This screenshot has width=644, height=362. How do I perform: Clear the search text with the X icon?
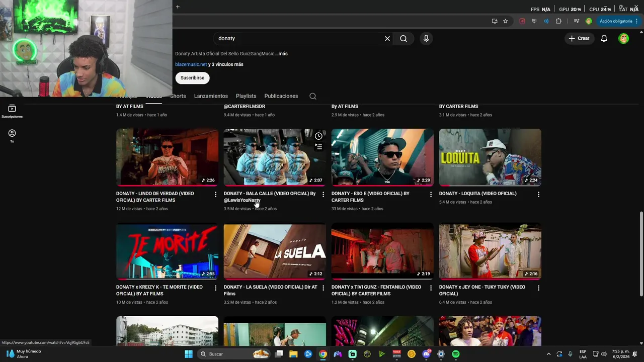tap(387, 38)
